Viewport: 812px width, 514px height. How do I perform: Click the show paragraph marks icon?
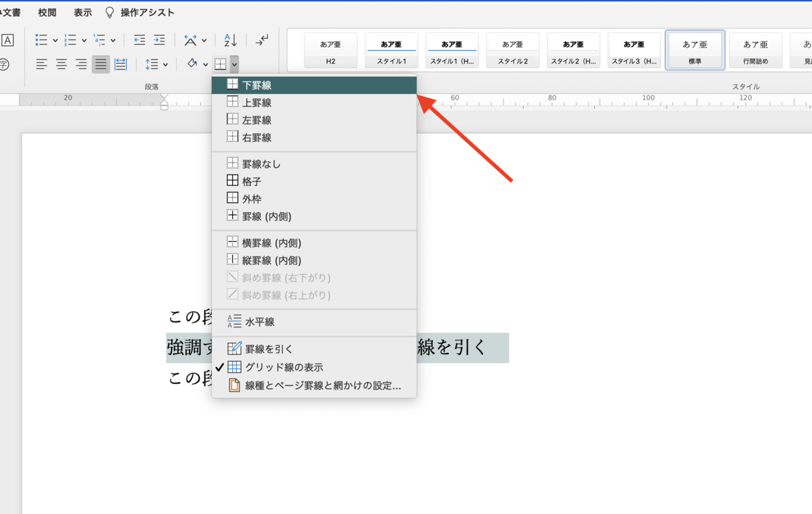[x=262, y=41]
